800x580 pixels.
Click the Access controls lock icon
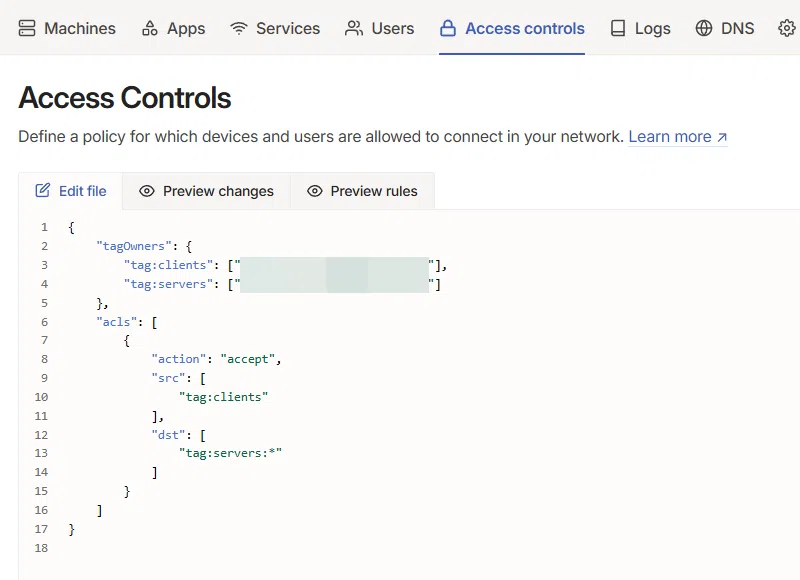pyautogui.click(x=448, y=28)
